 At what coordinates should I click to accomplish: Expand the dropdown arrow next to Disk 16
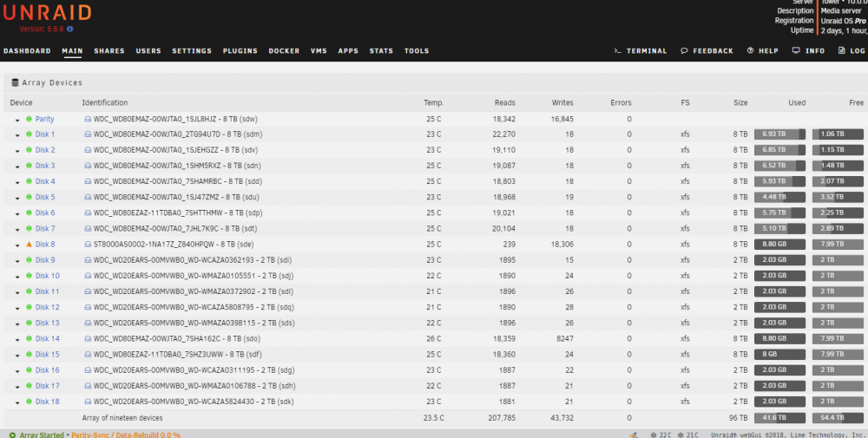point(17,370)
